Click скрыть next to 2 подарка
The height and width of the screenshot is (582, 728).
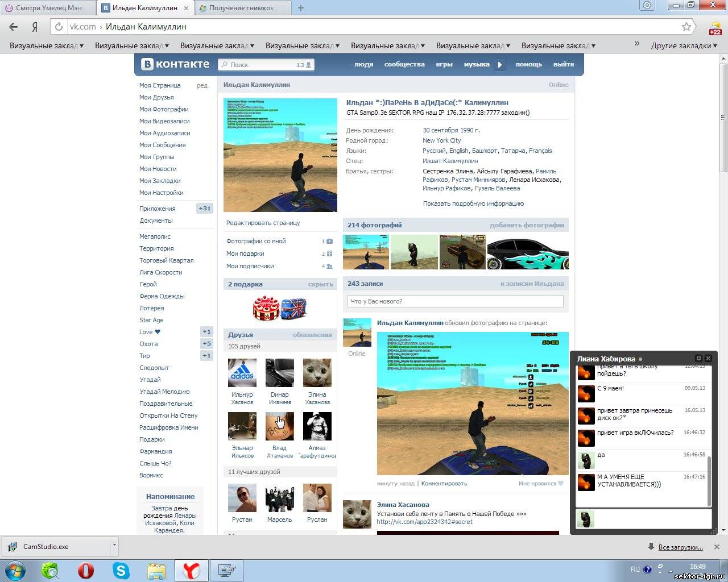[x=320, y=284]
